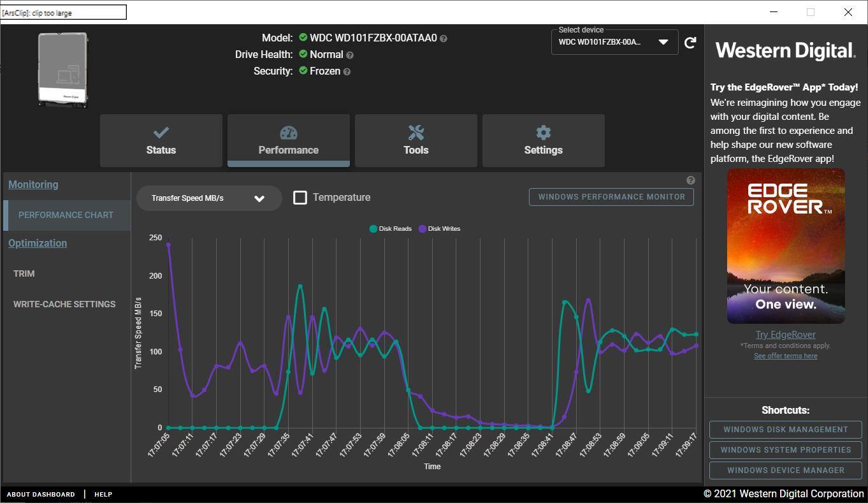Open TRIM under Optimization
The width and height of the screenshot is (868, 503).
[24, 273]
